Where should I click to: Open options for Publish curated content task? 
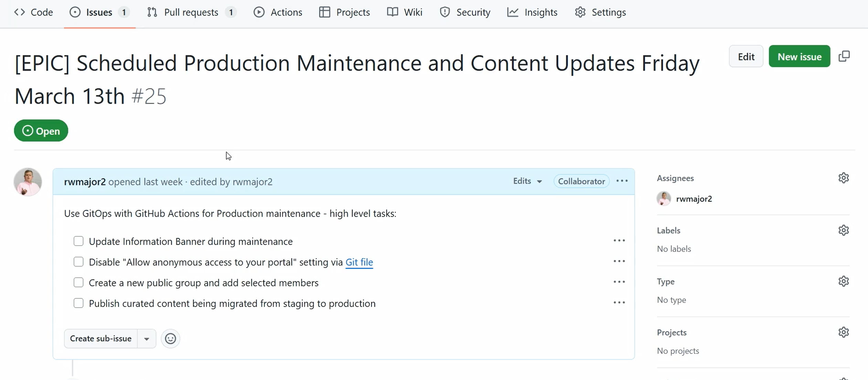point(619,302)
